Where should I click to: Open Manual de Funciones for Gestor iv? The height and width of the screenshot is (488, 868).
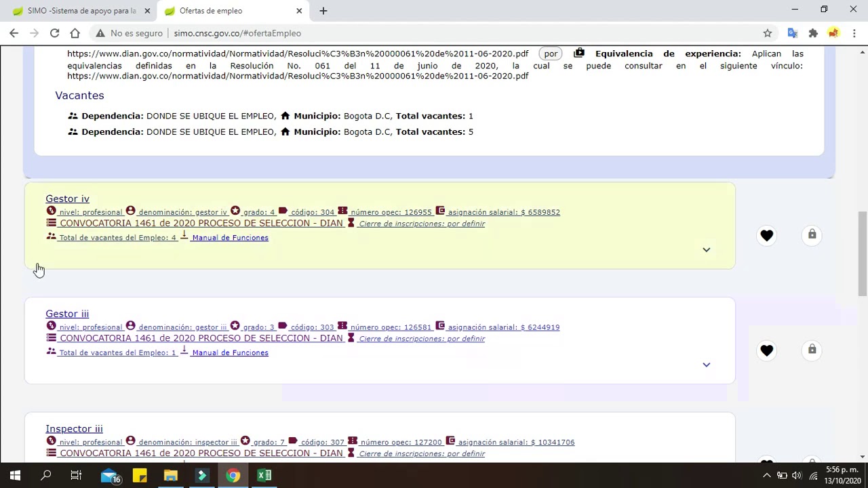click(230, 238)
